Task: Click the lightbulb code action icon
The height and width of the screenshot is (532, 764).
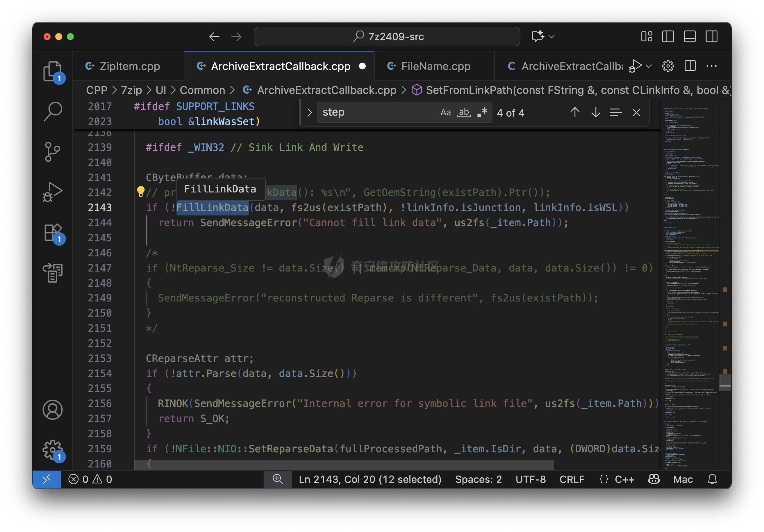Action: (140, 191)
